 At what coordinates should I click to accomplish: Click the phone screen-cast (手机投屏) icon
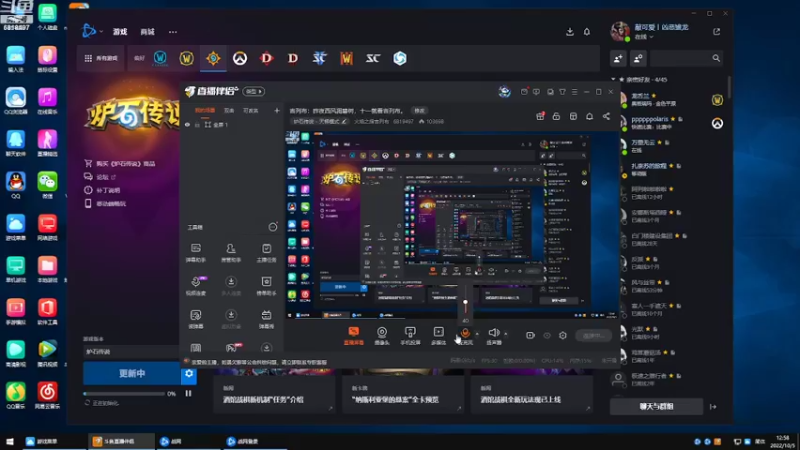(x=410, y=335)
